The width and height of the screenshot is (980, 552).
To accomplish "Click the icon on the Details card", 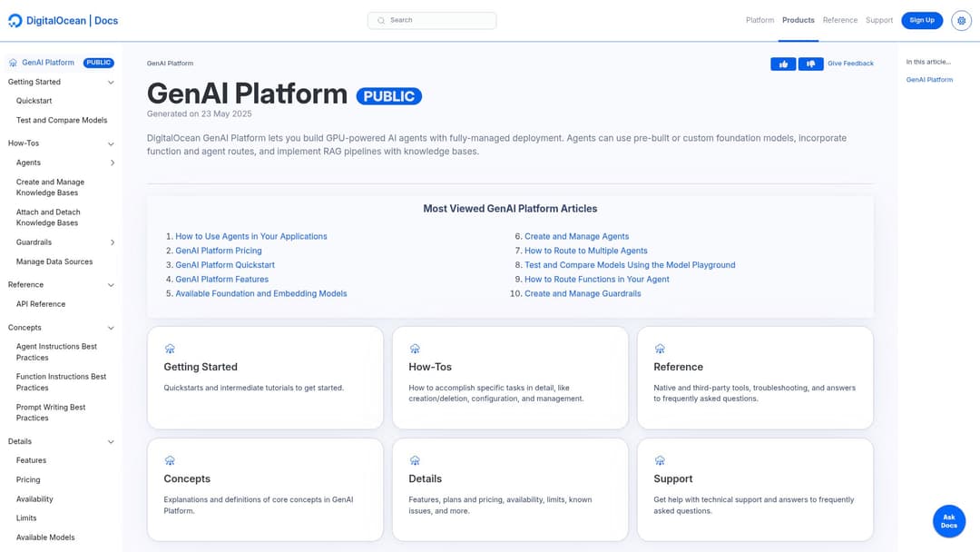I will point(415,460).
